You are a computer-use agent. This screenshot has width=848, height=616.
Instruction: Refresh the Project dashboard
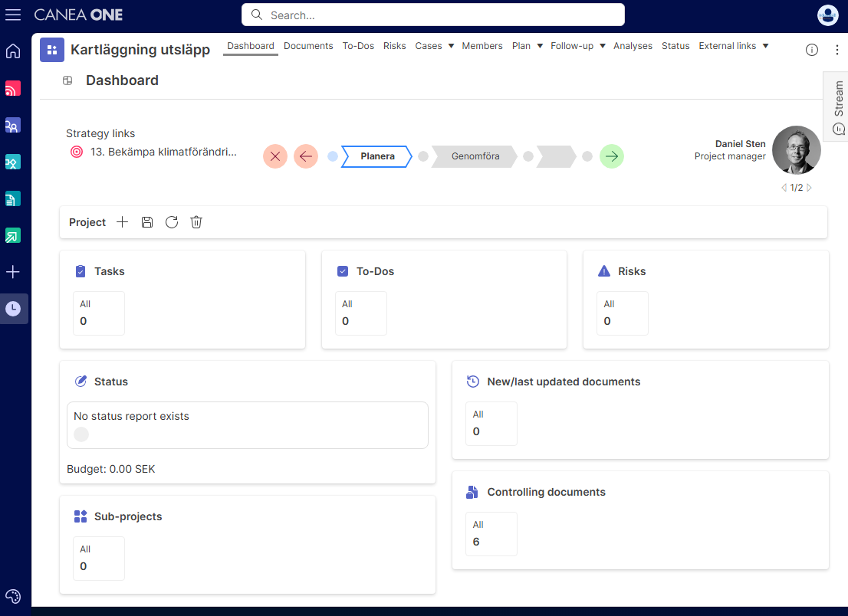(x=172, y=222)
